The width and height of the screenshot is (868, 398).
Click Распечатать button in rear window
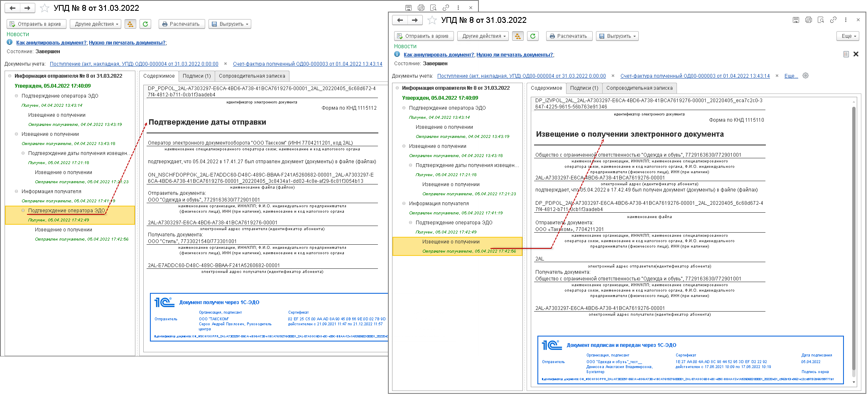click(181, 24)
